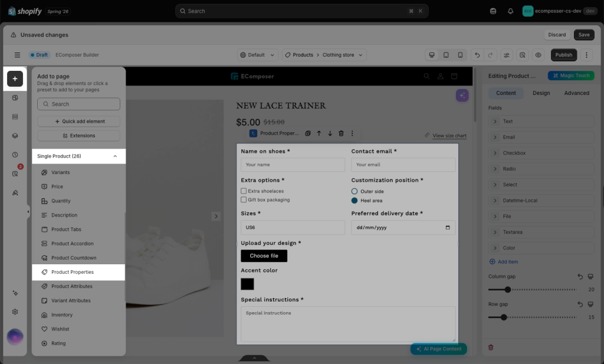604x364 pixels.
Task: Adjust the Column gap slider handle
Action: click(x=508, y=289)
